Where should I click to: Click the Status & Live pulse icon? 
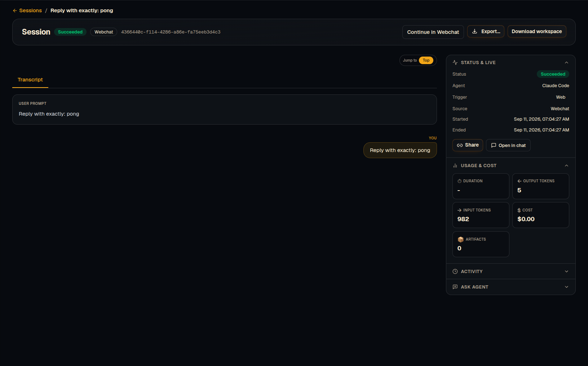click(x=455, y=62)
